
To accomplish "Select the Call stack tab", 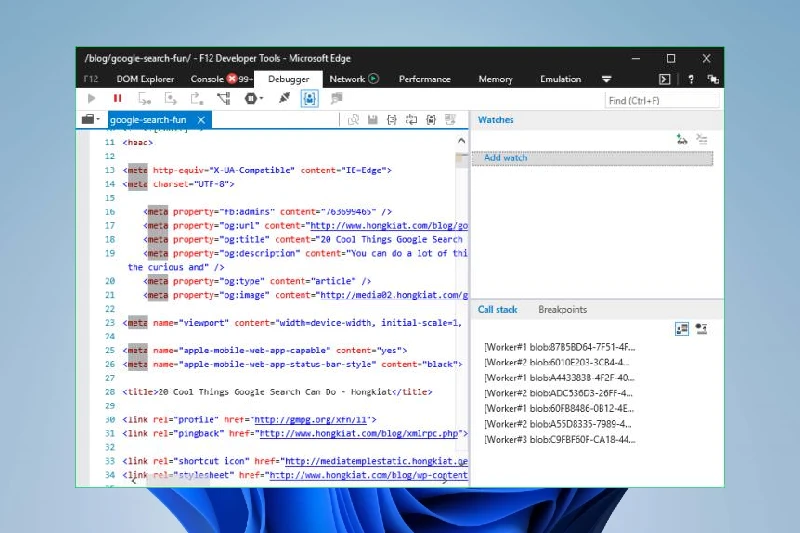I will pyautogui.click(x=497, y=310).
